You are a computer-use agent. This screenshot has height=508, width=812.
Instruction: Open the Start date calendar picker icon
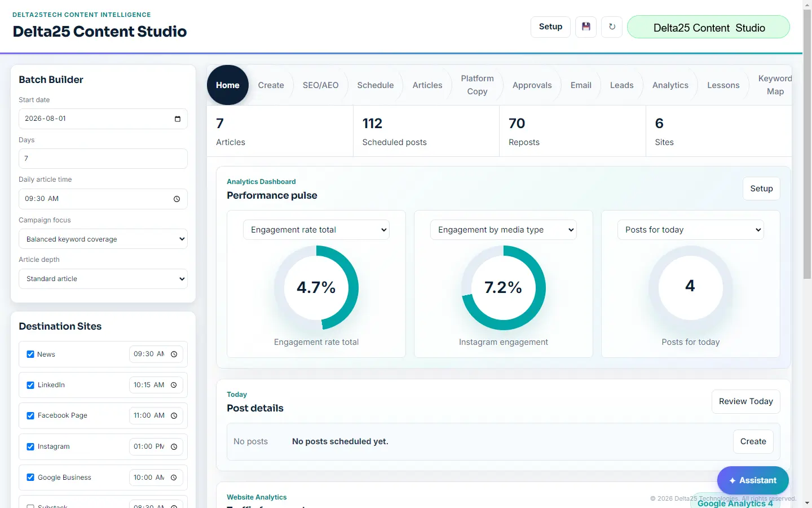178,119
